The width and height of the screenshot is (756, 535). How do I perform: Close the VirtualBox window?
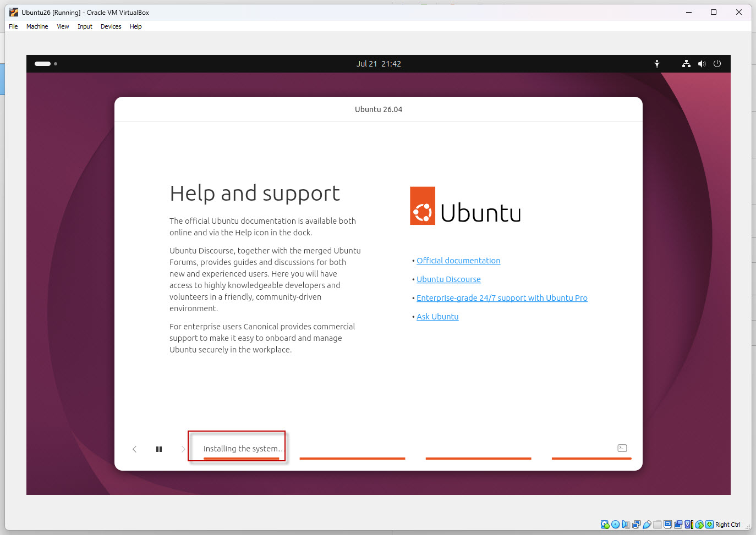(739, 12)
